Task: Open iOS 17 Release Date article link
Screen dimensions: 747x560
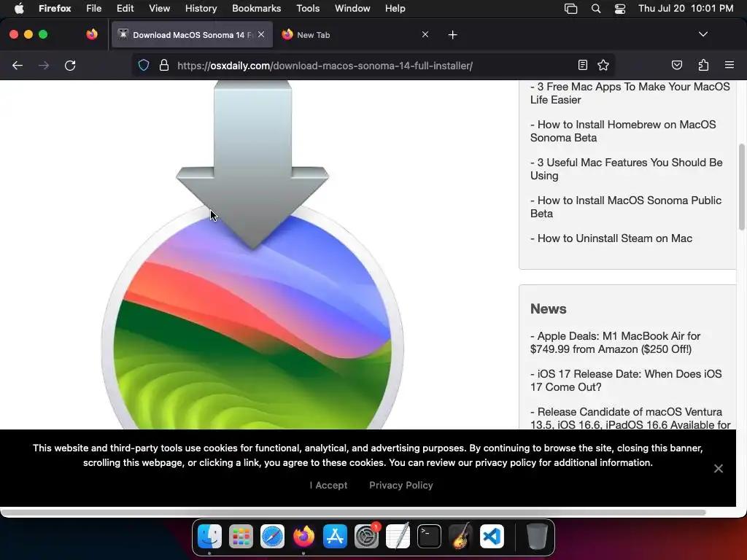Action: click(x=626, y=381)
